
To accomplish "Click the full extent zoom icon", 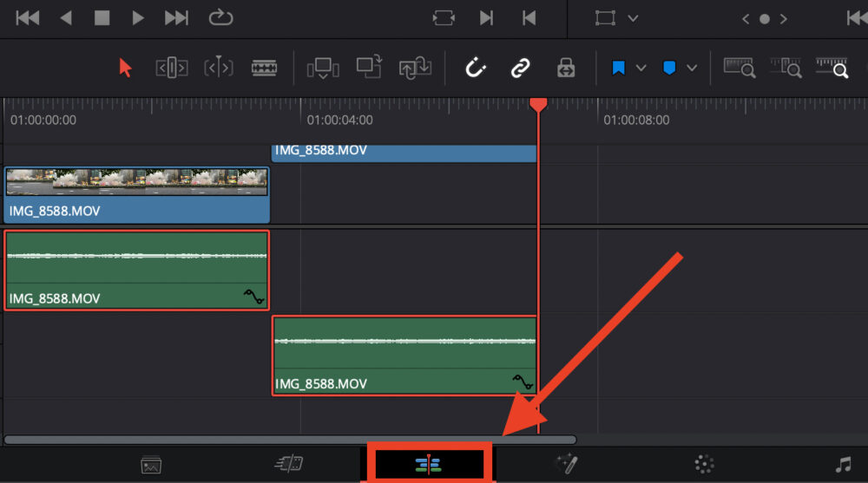I will tap(740, 68).
